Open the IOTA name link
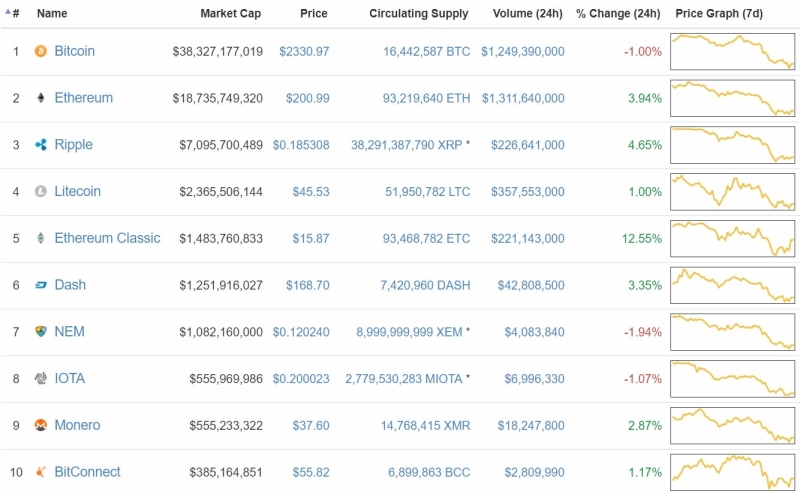The height and width of the screenshot is (494, 800). click(x=70, y=378)
